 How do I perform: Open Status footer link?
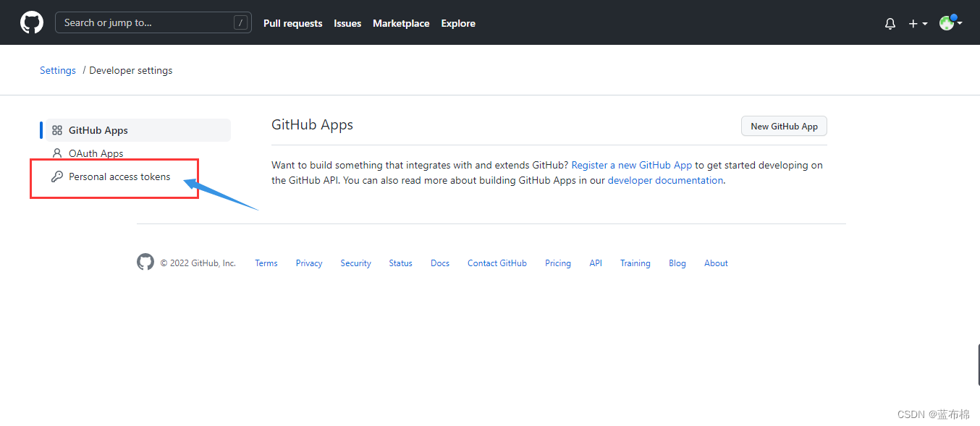point(400,263)
